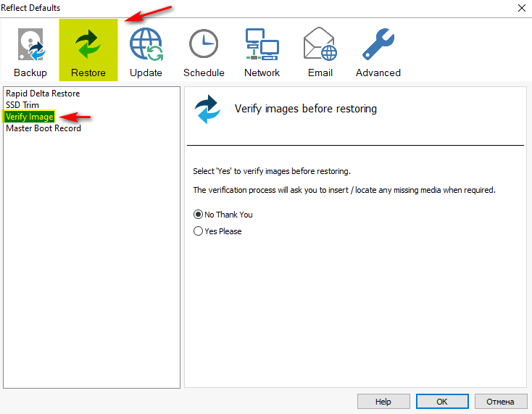532x414 pixels.
Task: Click the Help button
Action: click(383, 402)
